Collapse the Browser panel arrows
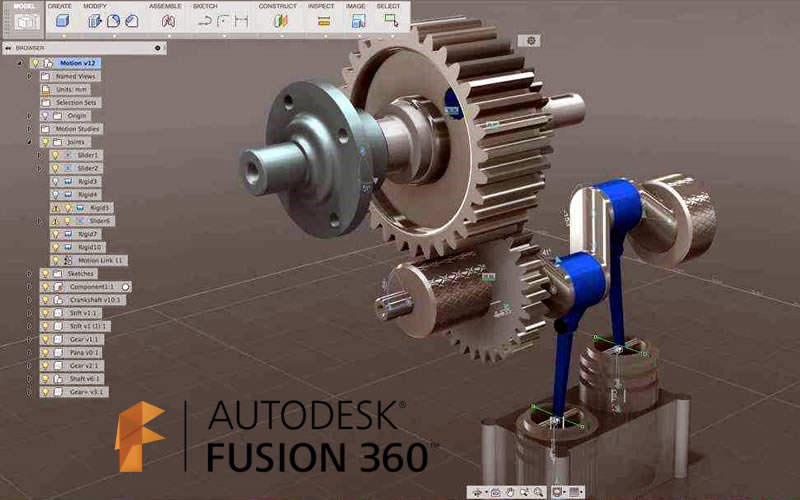This screenshot has width=800, height=500. click(9, 48)
